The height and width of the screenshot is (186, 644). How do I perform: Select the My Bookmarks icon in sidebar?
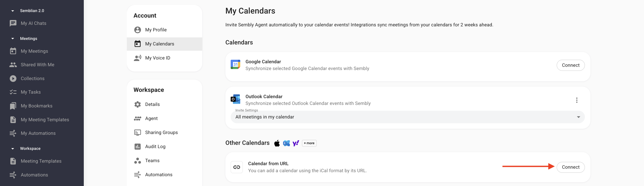click(13, 106)
